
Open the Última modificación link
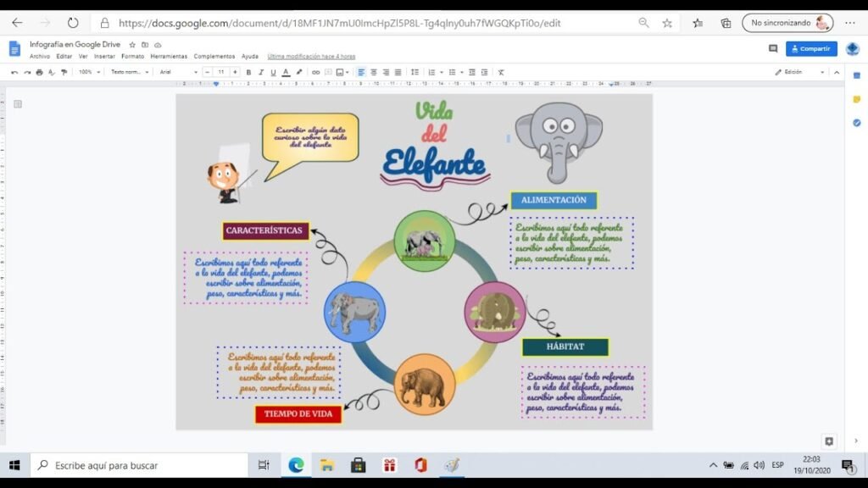311,57
